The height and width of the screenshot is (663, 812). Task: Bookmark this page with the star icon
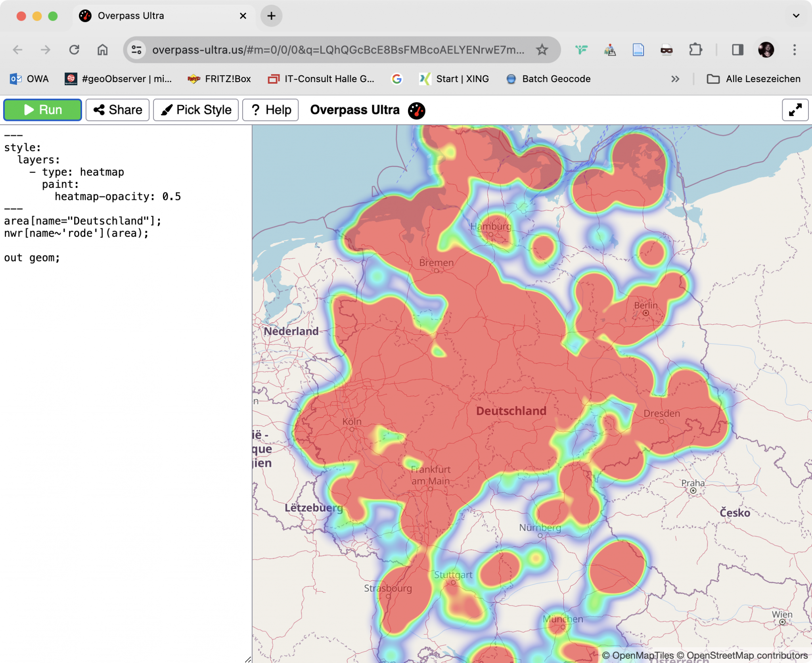click(542, 50)
